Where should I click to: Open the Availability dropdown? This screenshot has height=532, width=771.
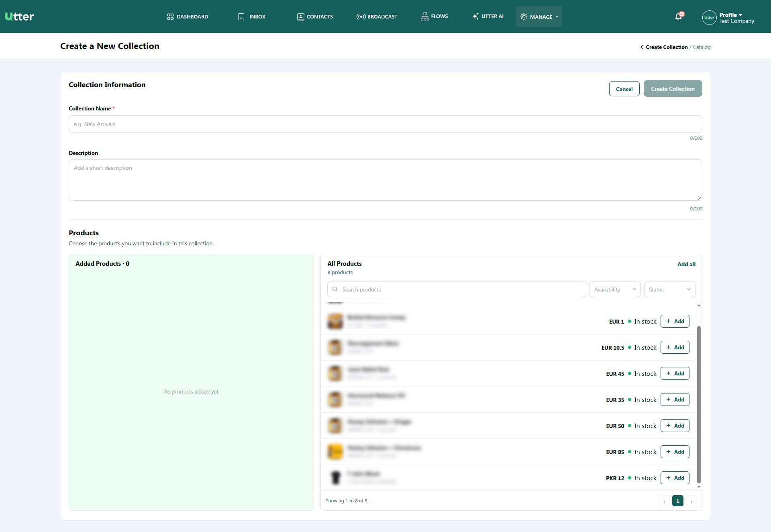615,289
